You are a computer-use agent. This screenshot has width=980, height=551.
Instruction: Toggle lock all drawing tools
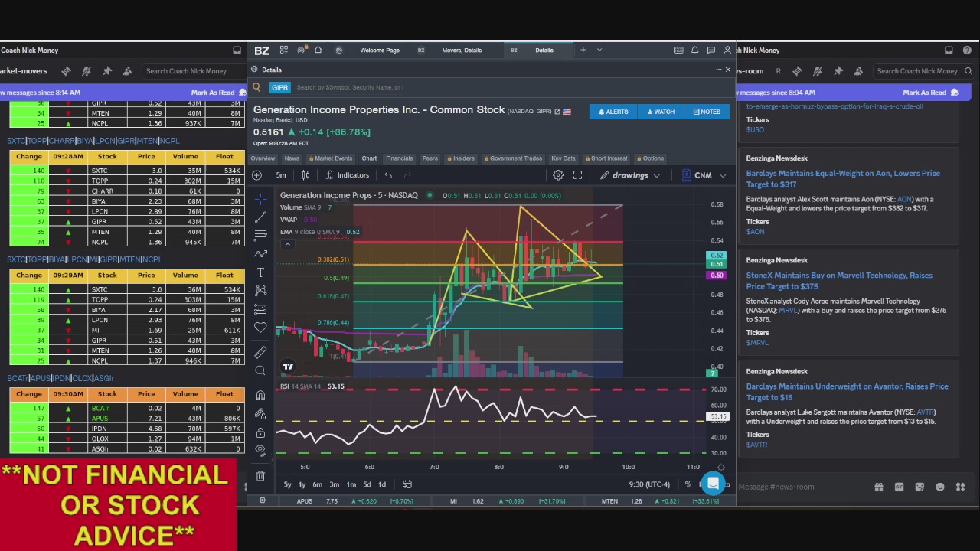[260, 432]
